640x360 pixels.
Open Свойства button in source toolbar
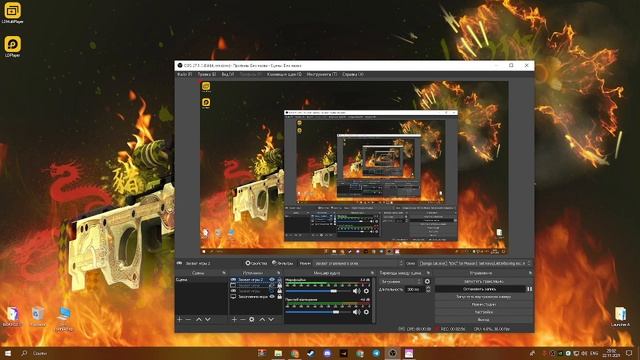click(256, 263)
